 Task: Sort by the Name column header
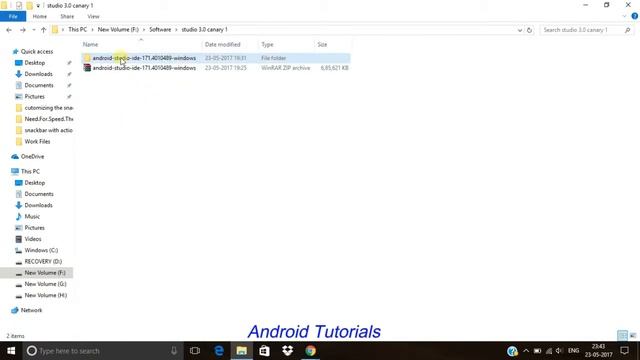91,44
